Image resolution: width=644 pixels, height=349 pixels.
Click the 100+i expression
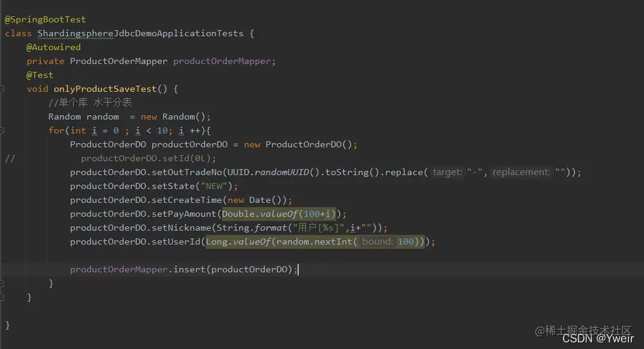click(317, 214)
